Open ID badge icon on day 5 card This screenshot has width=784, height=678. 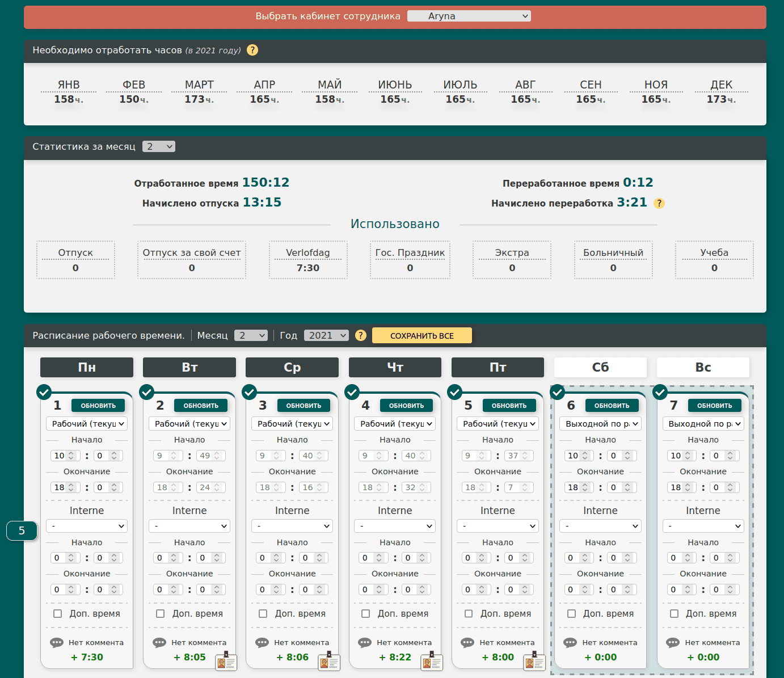click(534, 661)
